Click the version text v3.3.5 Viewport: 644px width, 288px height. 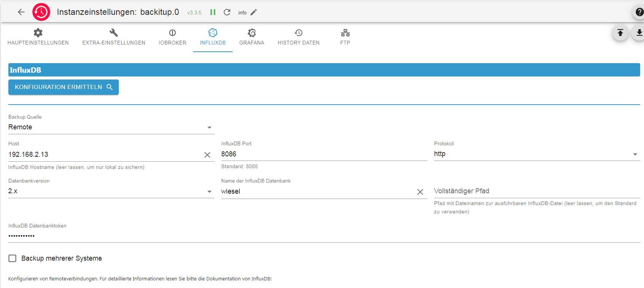194,13
